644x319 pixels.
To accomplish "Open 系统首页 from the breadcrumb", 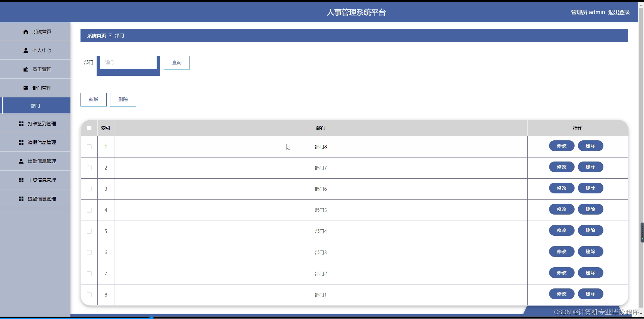I will 96,35.
